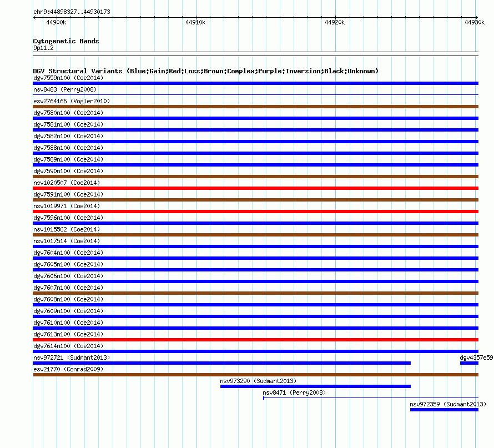494x448 pixels.
Task: Click brown bar under nsv1015562
Action: tap(255, 235)
